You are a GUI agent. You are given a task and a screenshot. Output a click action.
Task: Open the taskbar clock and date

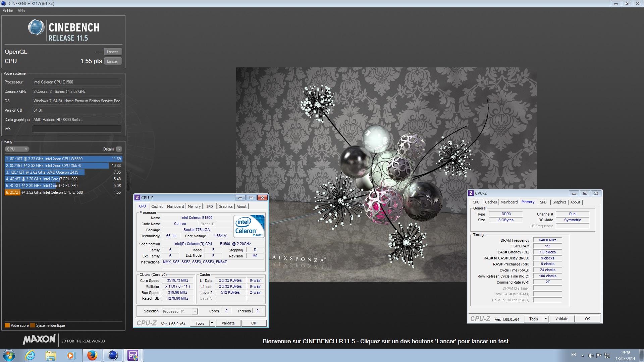tap(625, 356)
